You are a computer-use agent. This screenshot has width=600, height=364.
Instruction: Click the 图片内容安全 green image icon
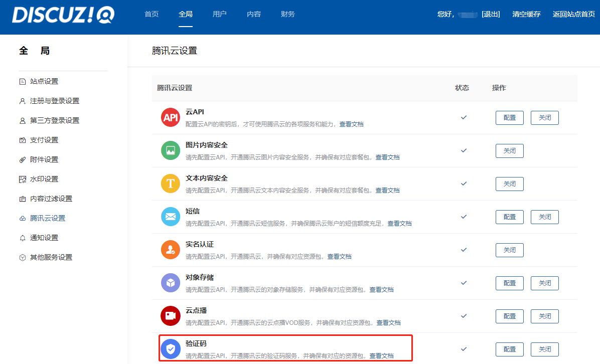tap(171, 150)
